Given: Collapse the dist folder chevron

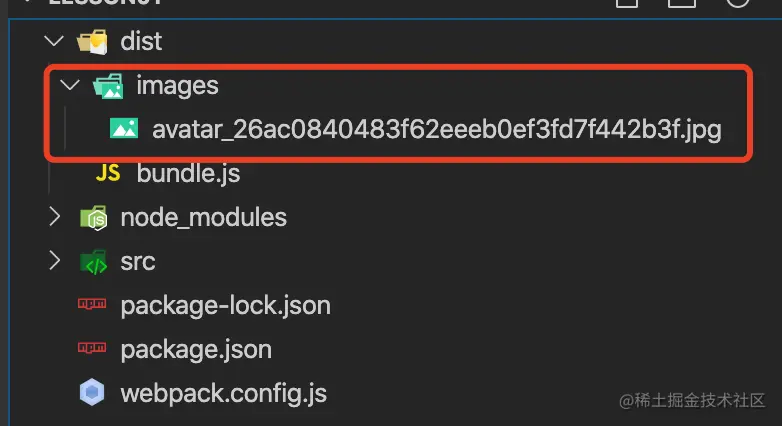Looking at the screenshot, I should pyautogui.click(x=54, y=42).
